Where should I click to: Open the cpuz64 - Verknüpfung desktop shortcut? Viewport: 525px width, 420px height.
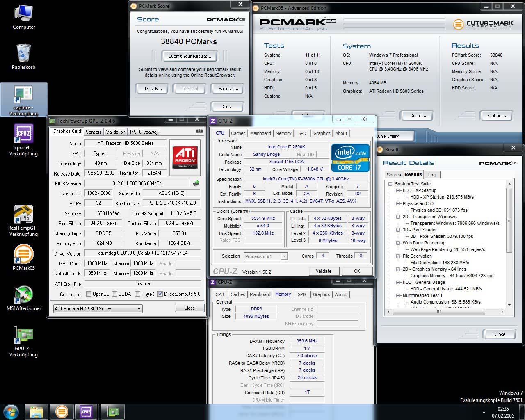[23, 140]
